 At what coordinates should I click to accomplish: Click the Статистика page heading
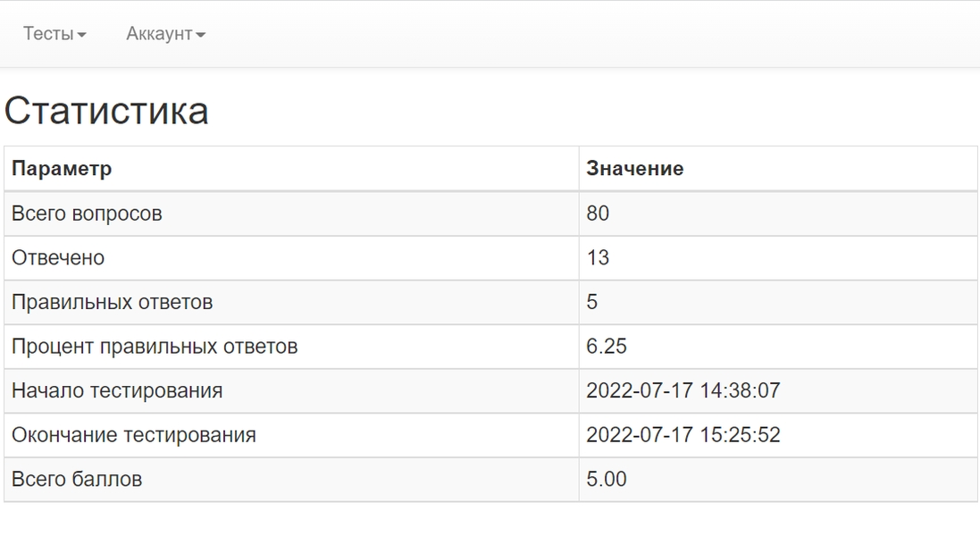coord(107,109)
